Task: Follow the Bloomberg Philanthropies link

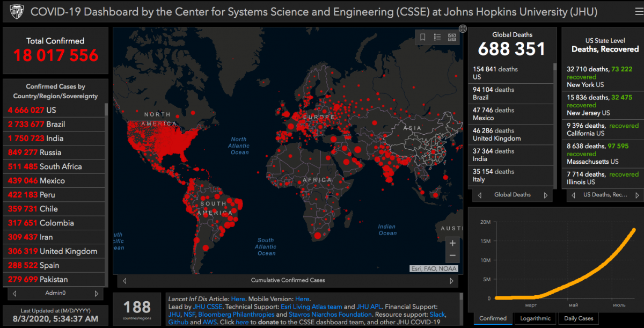Action: coord(236,314)
